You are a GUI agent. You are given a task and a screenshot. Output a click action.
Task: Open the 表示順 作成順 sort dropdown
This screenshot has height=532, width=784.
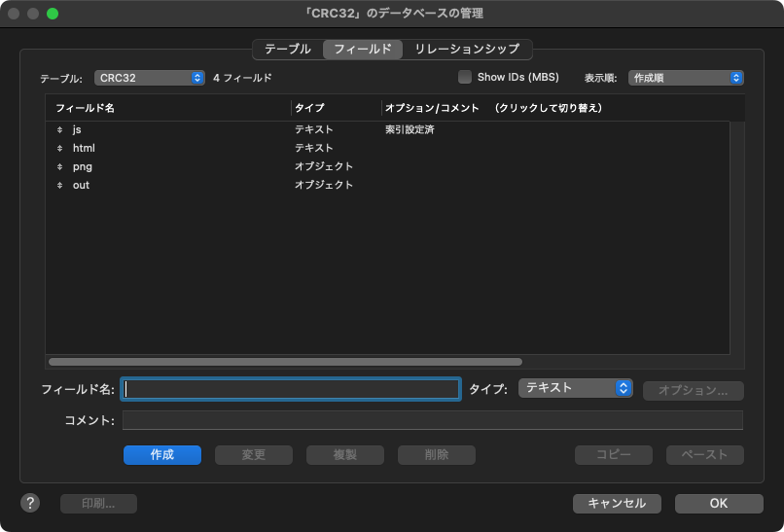tap(686, 78)
